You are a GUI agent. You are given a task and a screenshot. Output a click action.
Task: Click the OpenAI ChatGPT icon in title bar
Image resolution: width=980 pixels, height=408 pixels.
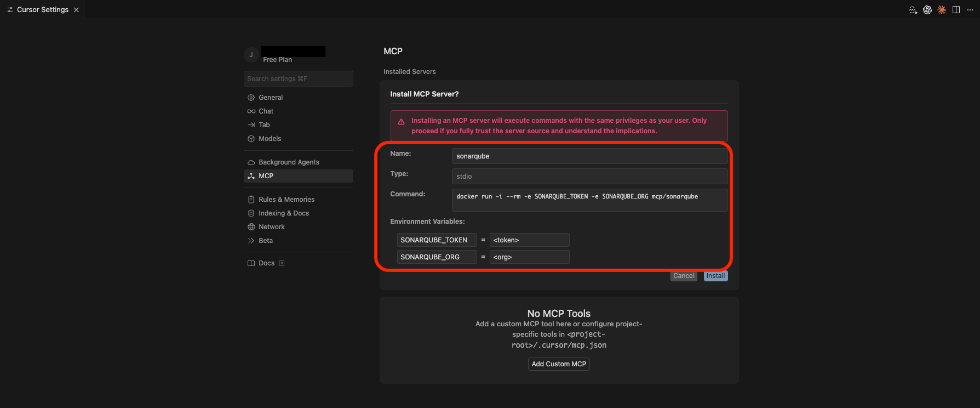pos(927,10)
